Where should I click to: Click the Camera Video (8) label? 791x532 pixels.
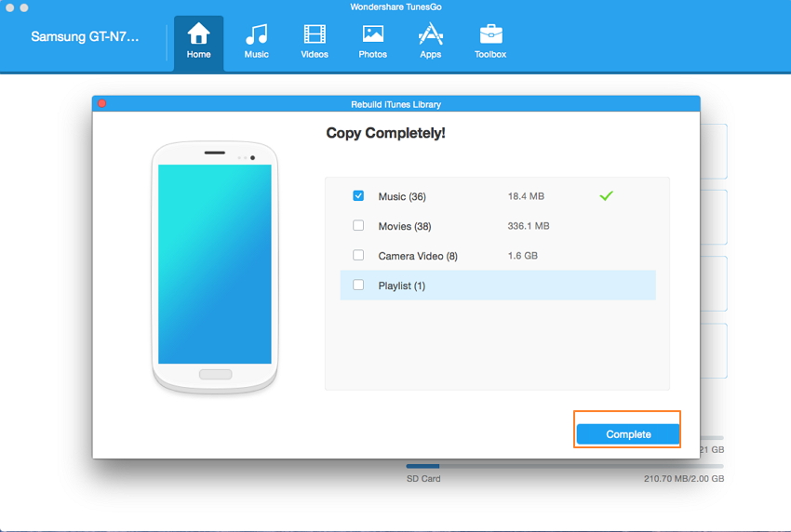418,256
